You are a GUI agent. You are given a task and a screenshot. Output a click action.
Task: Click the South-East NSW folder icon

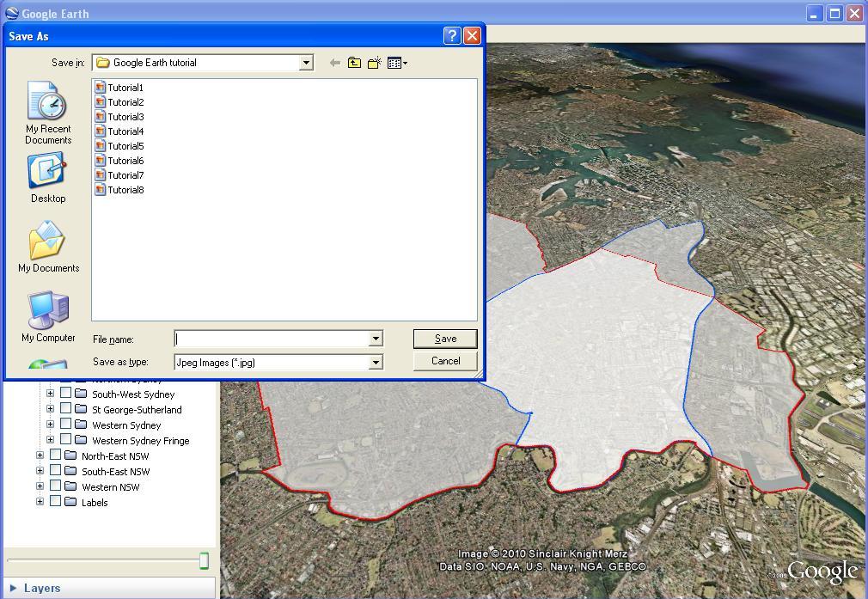70,471
